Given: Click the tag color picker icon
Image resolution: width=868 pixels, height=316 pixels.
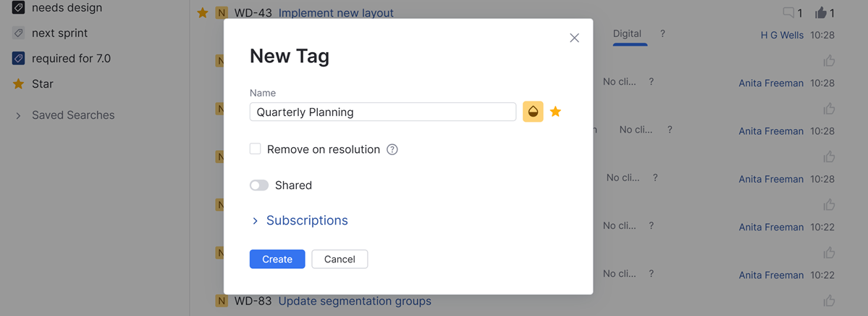Looking at the screenshot, I should point(533,112).
